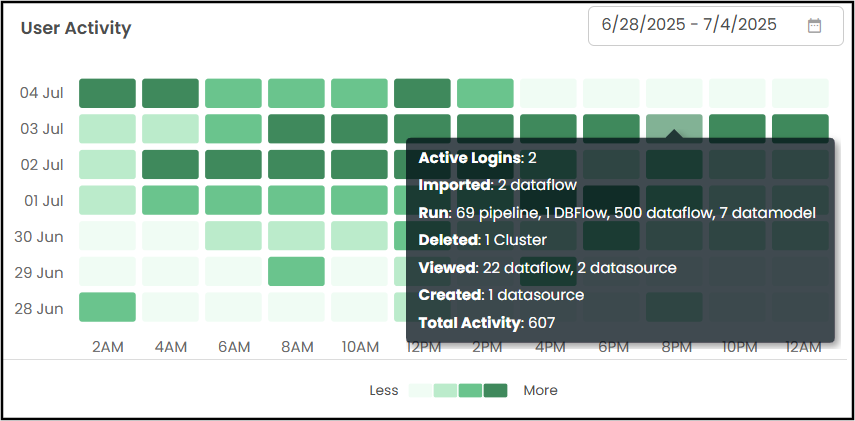855x421 pixels.
Task: Click the lightest legend swatch next to Less
Action: [420, 390]
